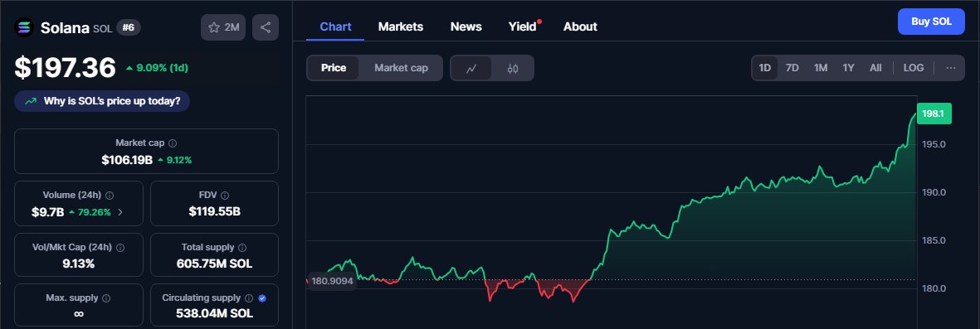Show info for FDV
The width and height of the screenshot is (980, 329).
tap(225, 196)
